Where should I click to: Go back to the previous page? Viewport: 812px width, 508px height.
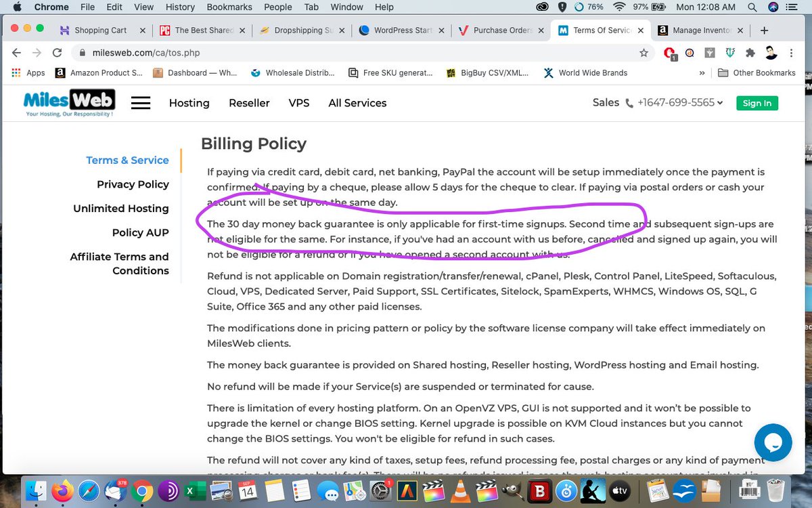[16, 53]
